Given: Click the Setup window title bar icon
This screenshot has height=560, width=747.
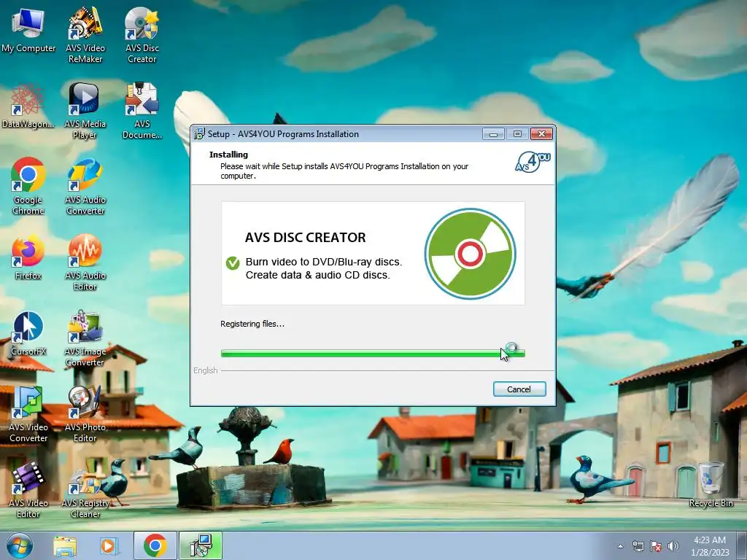Looking at the screenshot, I should point(199,134).
